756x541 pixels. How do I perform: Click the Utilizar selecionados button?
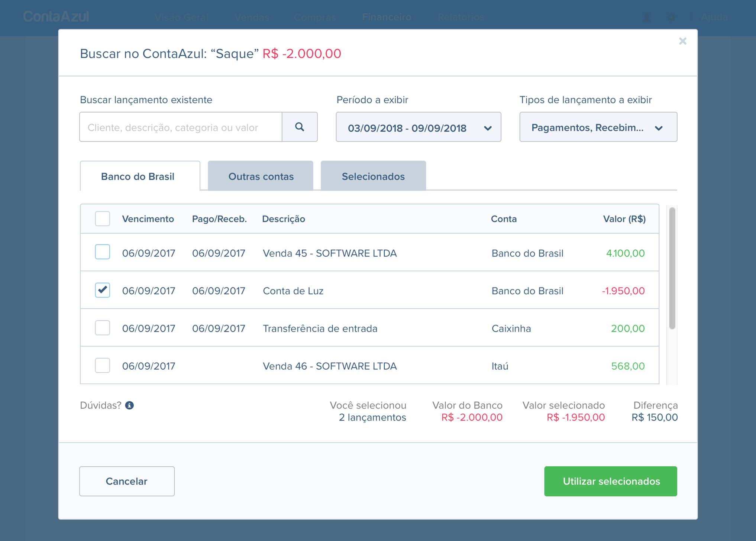pos(610,481)
